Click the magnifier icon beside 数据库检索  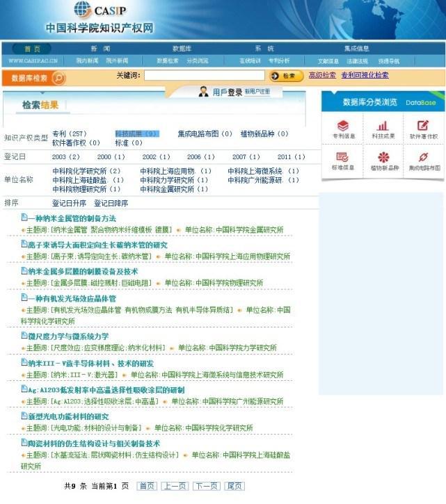pyautogui.click(x=58, y=78)
